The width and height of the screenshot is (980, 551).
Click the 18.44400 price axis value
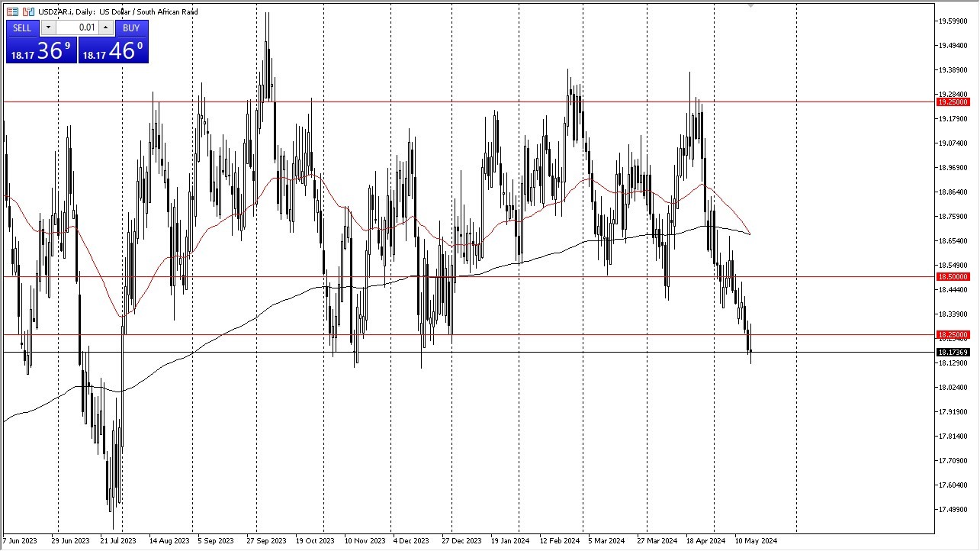point(953,290)
